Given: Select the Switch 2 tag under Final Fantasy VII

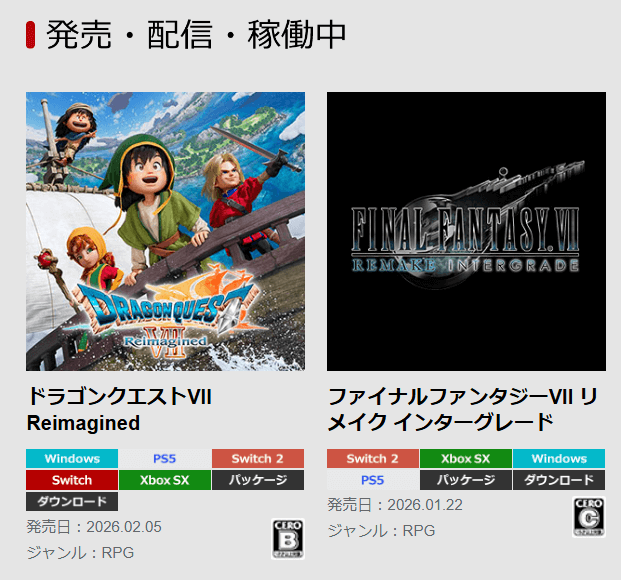Looking at the screenshot, I should coord(373,458).
